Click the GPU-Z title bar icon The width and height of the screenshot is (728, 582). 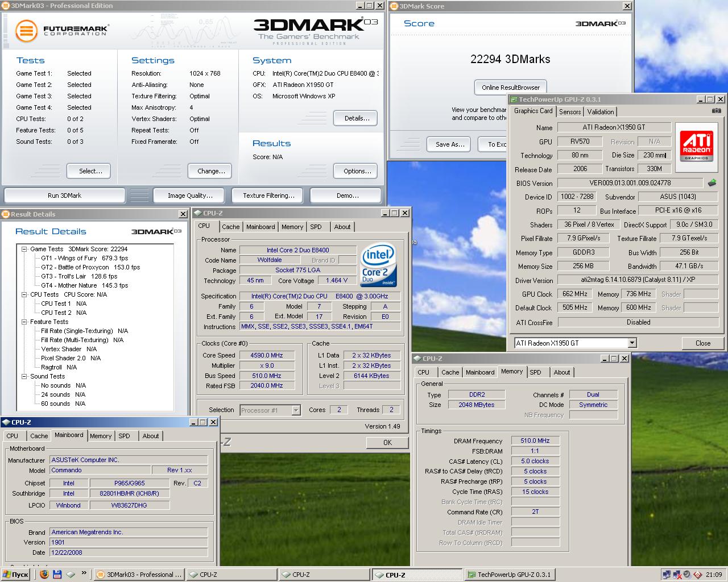(514, 99)
